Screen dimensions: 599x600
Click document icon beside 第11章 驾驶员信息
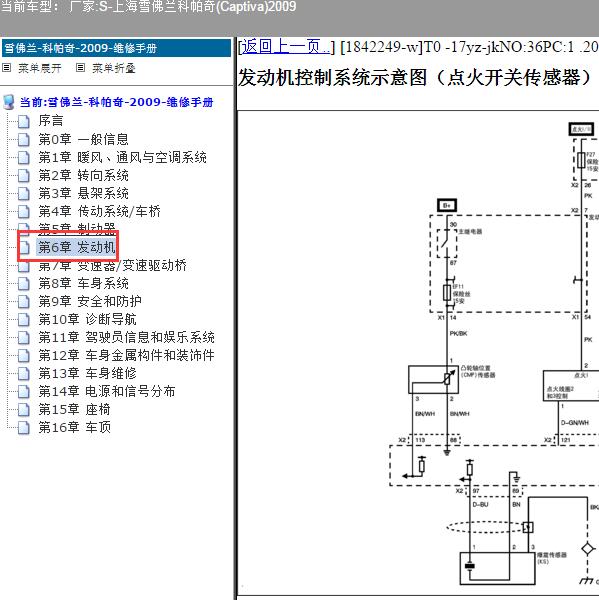[24, 338]
